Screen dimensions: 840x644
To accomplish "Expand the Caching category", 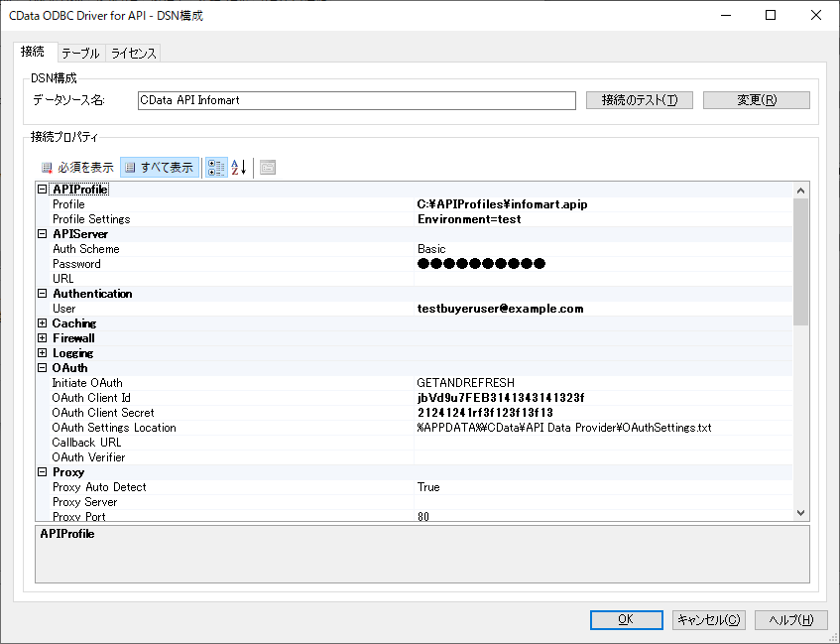I will pyautogui.click(x=43, y=323).
